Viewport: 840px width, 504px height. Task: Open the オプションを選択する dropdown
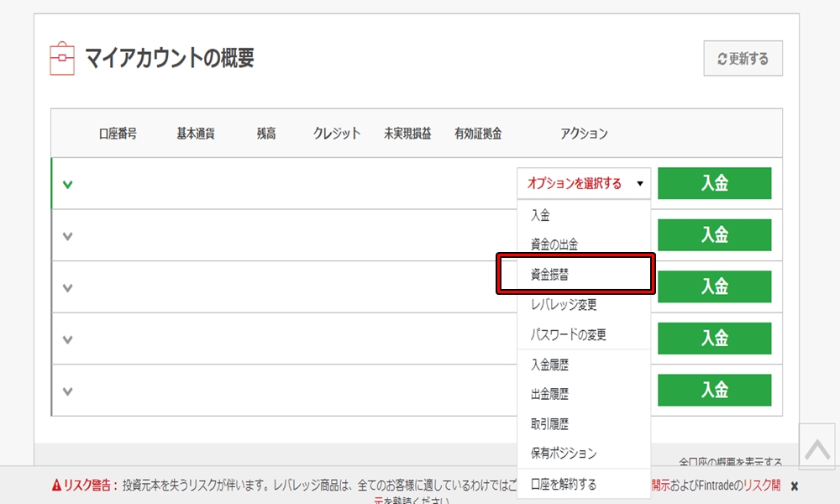[583, 182]
